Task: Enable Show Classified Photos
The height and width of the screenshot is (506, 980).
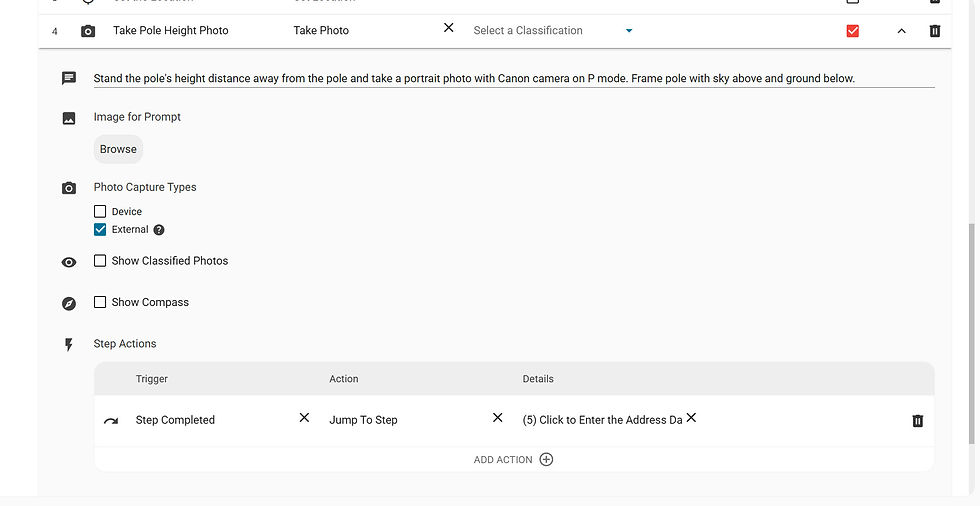Action: point(100,260)
